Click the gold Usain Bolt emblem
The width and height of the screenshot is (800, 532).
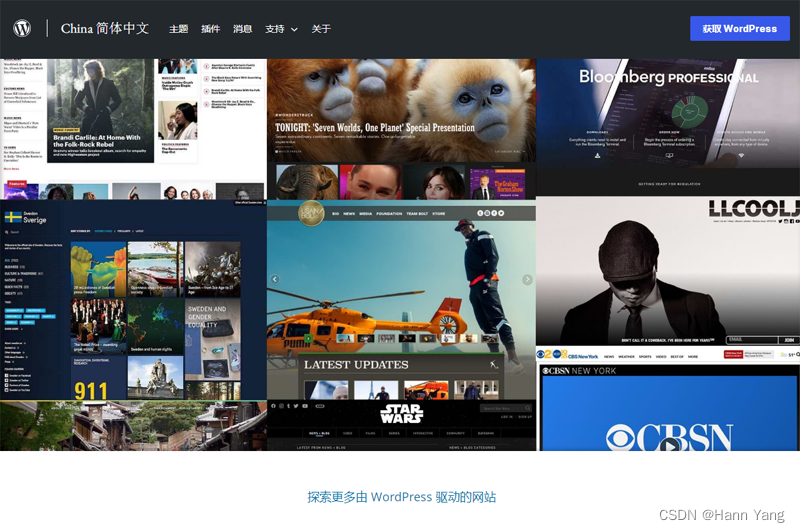click(312, 212)
